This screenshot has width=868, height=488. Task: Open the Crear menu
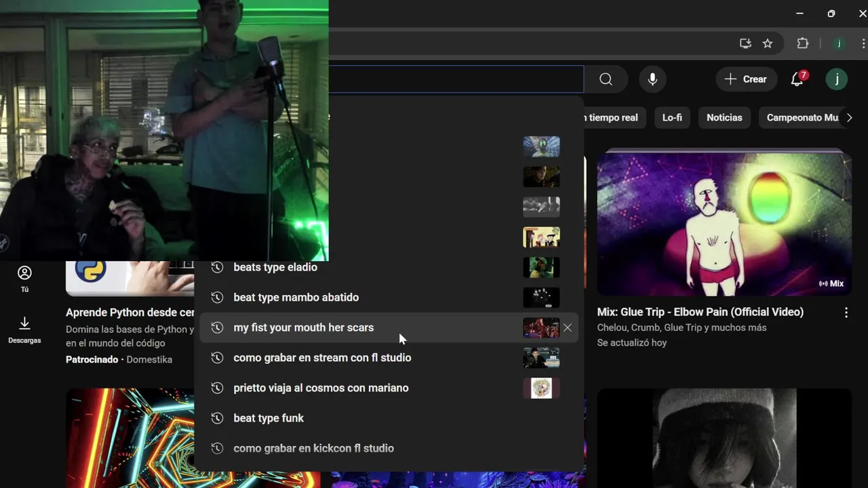pyautogui.click(x=745, y=79)
